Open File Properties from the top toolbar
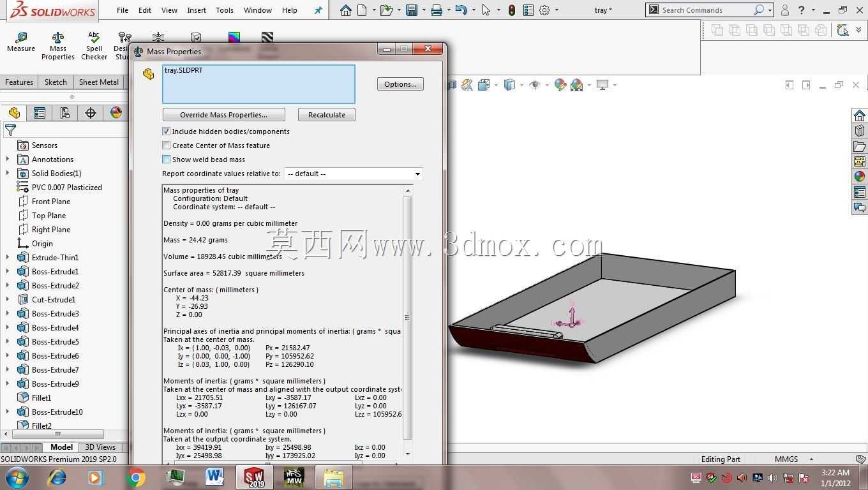The image size is (868, 490). click(x=528, y=10)
